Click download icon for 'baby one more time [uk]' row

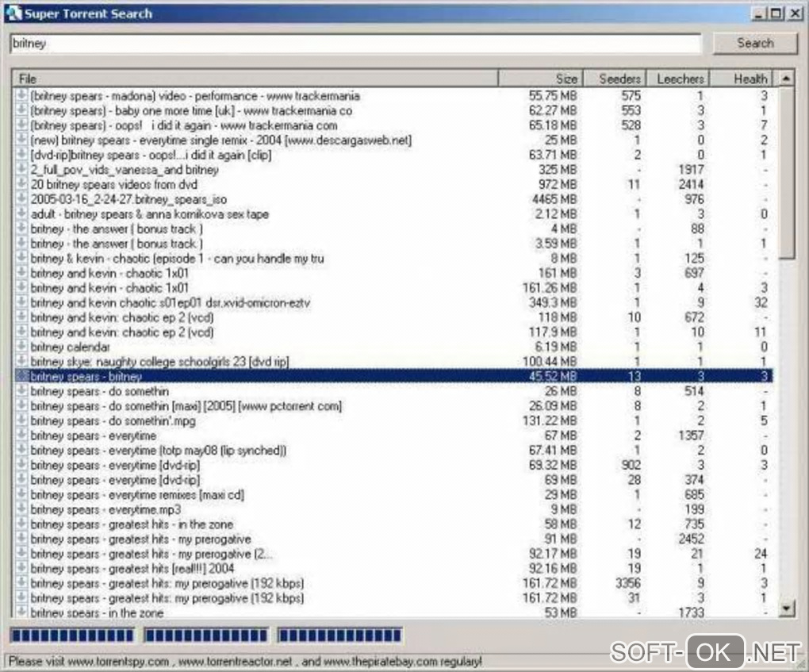(21, 110)
